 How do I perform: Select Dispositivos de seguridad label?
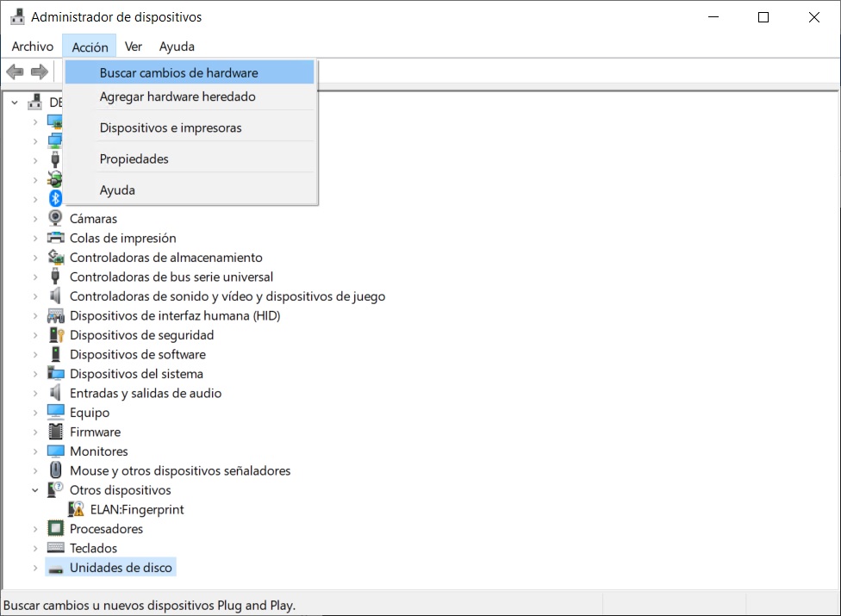click(141, 335)
